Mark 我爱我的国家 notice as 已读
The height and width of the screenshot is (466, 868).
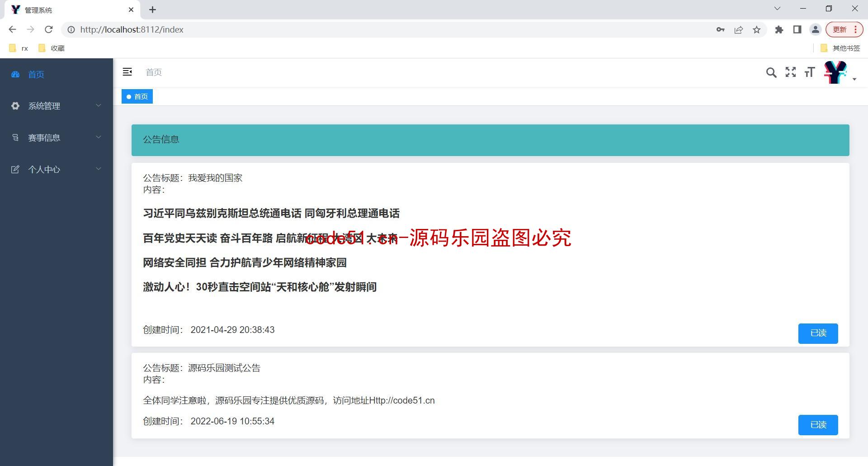[818, 333]
